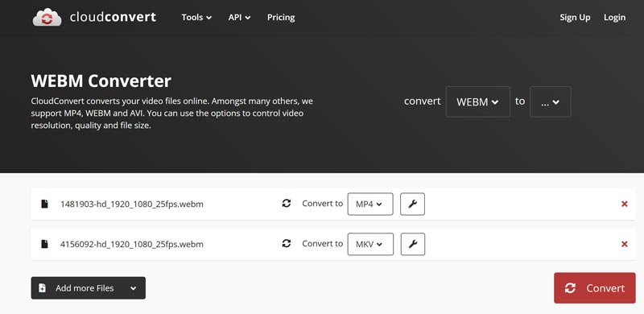Open wrench options for 1481903 file
The width and height of the screenshot is (644, 314).
tap(412, 204)
